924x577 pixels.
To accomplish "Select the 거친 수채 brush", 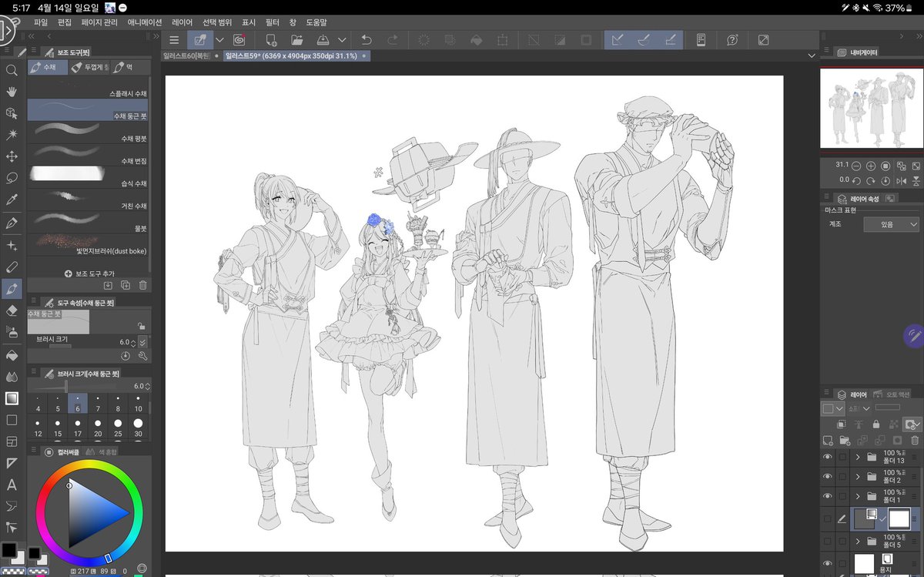I will point(89,202).
